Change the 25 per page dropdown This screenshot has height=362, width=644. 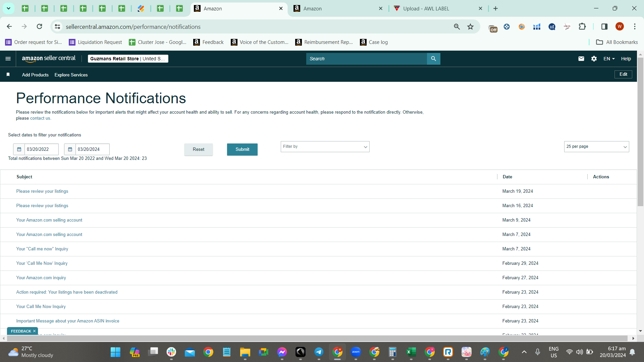[x=596, y=147]
